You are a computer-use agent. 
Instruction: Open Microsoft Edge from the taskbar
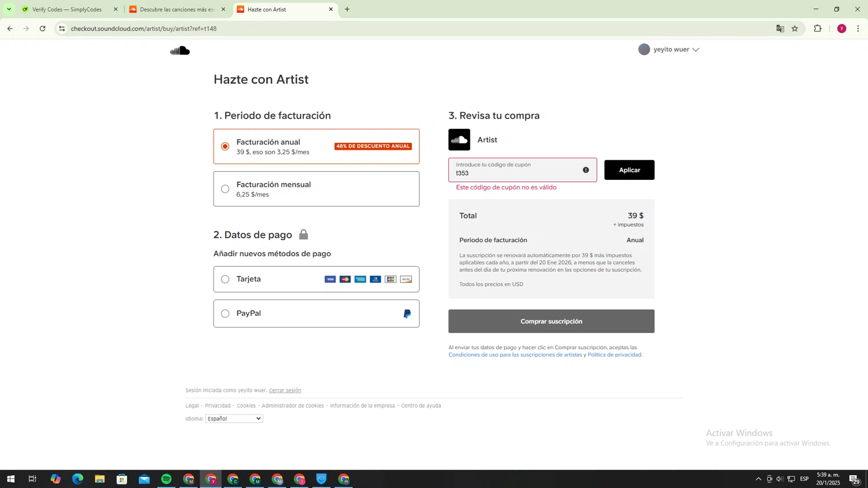point(78,479)
